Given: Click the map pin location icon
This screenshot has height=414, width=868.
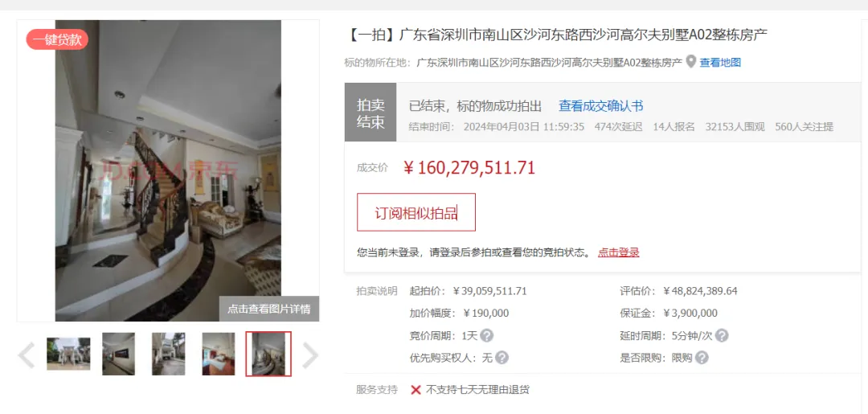Looking at the screenshot, I should (x=691, y=61).
